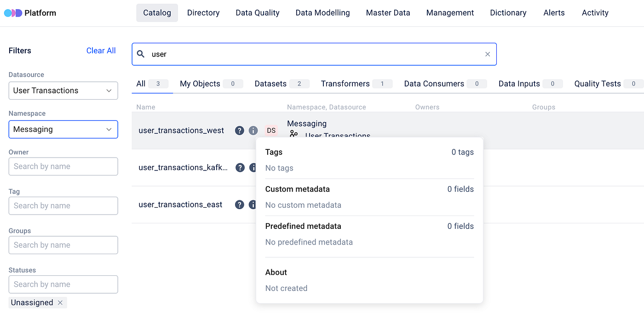Expand the Namespace dropdown set to Messaging
Screen dimensions: 644x330
(63, 130)
